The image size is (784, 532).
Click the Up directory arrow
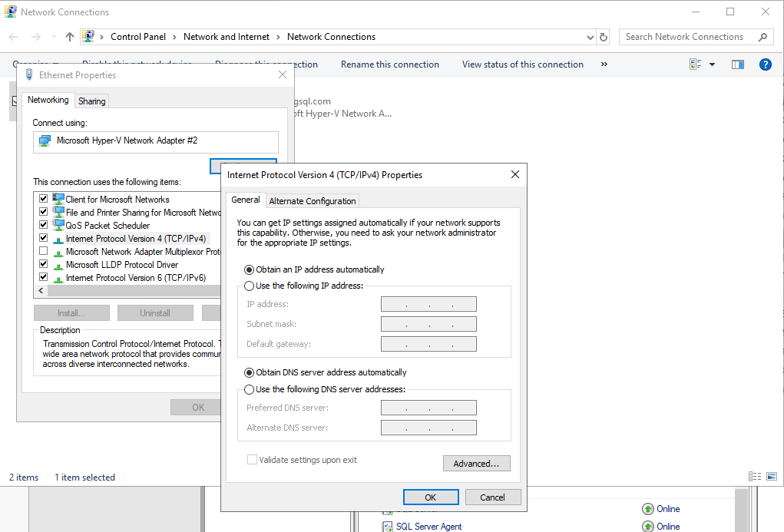(70, 37)
